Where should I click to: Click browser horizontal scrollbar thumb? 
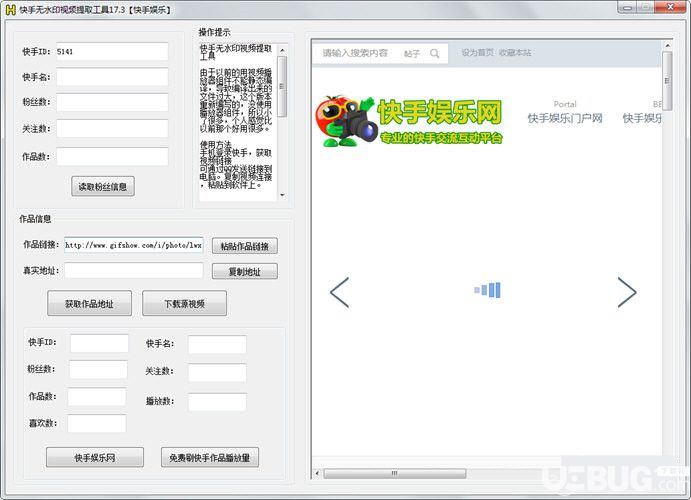click(395, 473)
